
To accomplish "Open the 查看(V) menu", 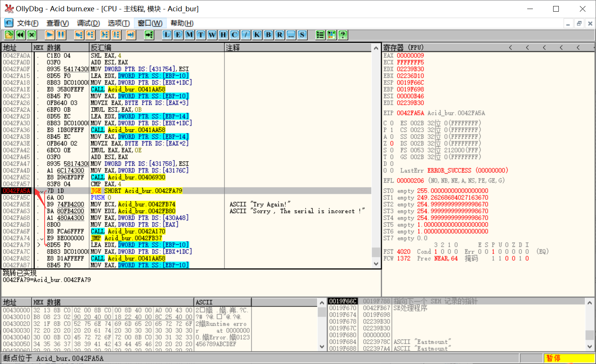I will [57, 23].
